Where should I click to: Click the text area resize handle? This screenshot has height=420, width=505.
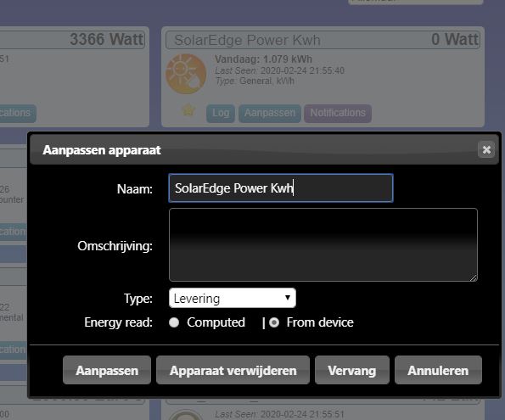click(x=474, y=277)
